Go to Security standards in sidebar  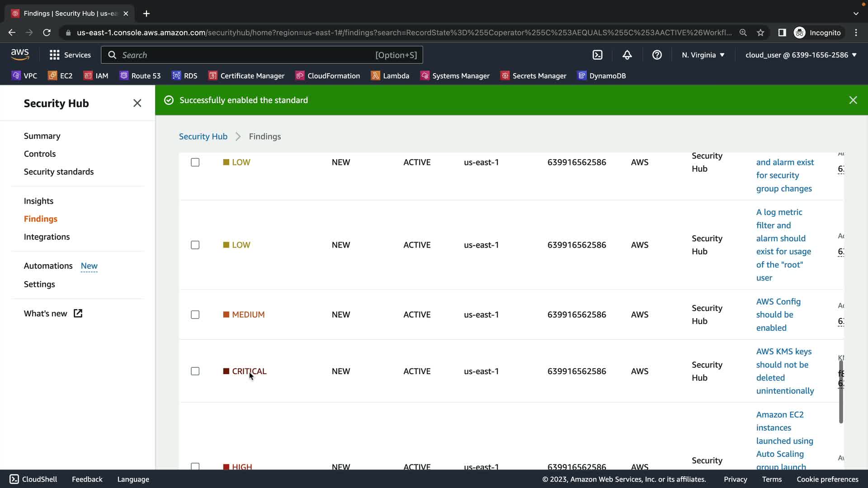tap(59, 172)
